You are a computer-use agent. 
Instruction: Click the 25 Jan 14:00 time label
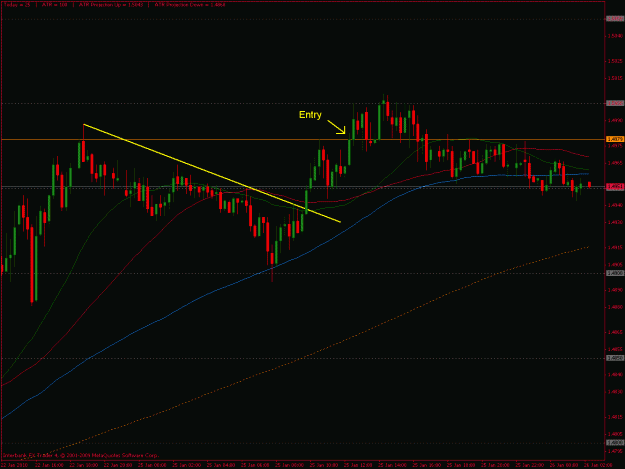tap(392, 465)
